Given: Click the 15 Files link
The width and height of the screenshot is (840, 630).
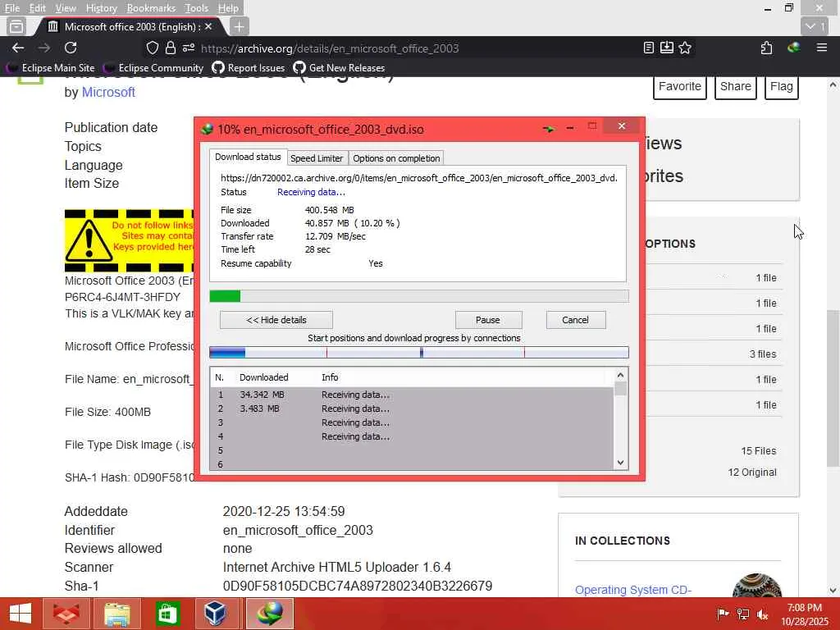Looking at the screenshot, I should coord(759,451).
